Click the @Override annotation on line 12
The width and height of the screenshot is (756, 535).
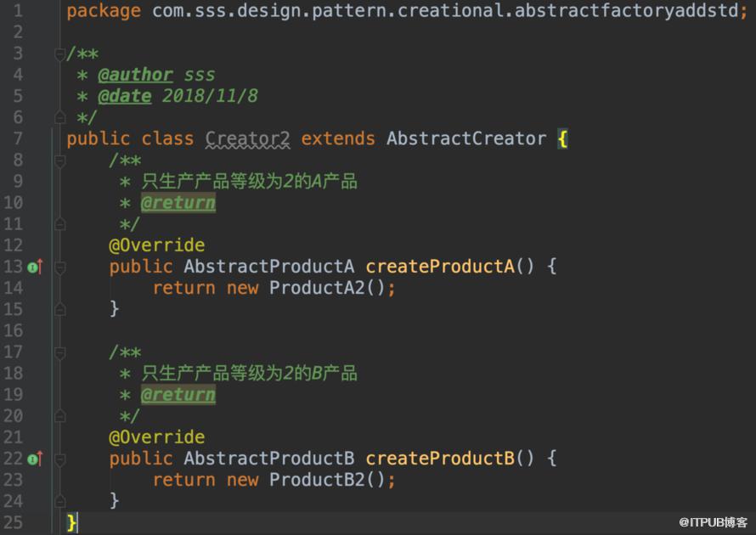click(x=156, y=245)
